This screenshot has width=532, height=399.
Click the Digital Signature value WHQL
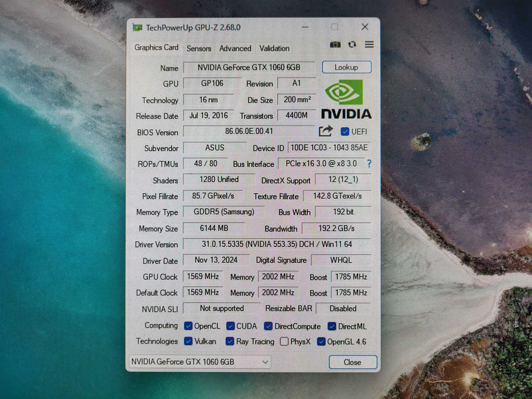coord(341,260)
